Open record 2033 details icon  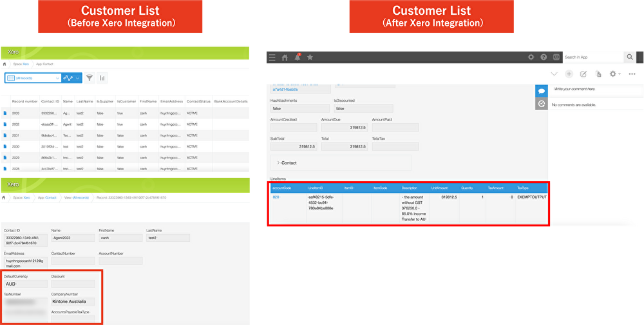(x=5, y=113)
